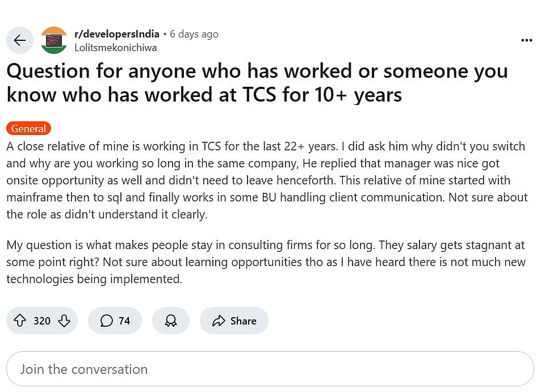Image resolution: width=537 pixels, height=392 pixels.
Task: Click the back arrow button
Action: point(20,40)
